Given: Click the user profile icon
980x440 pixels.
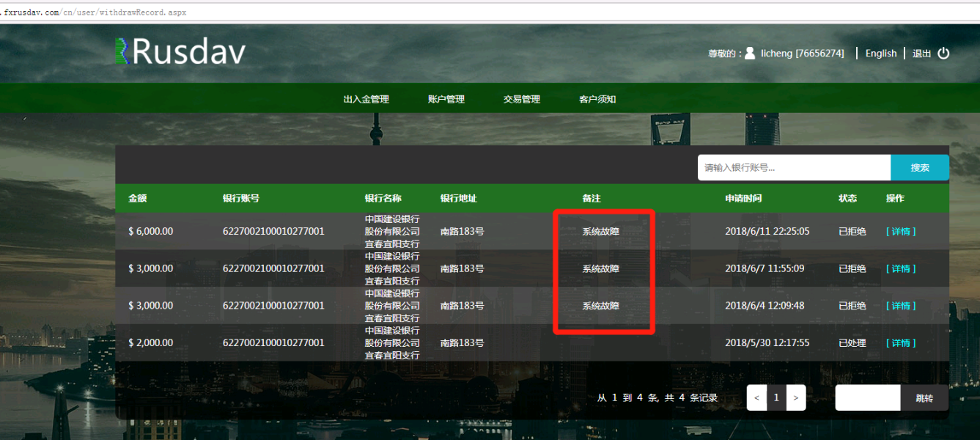Looking at the screenshot, I should pos(750,53).
